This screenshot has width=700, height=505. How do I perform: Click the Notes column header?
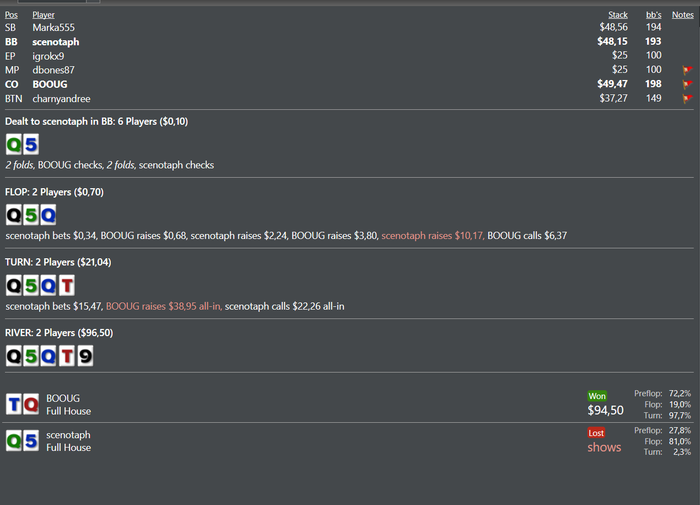click(x=683, y=15)
